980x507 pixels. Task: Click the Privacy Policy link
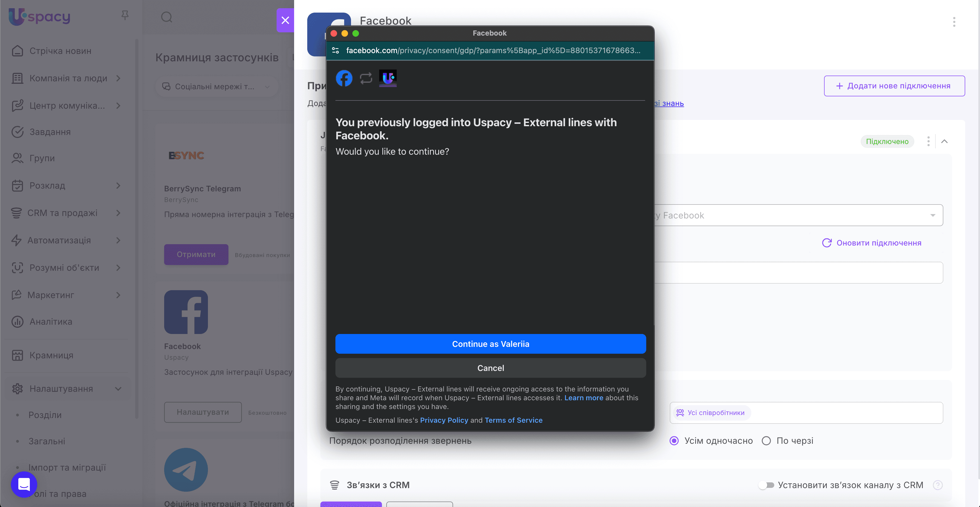click(444, 420)
